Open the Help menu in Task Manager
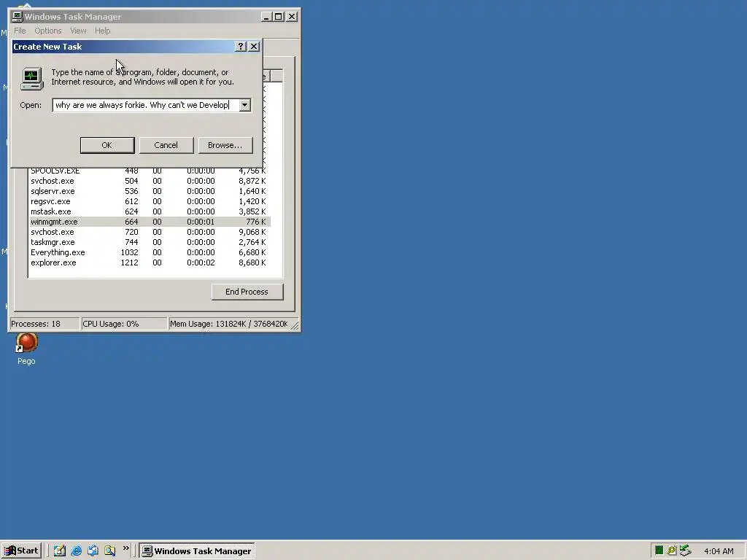Viewport: 747px width, 560px height. pyautogui.click(x=102, y=31)
